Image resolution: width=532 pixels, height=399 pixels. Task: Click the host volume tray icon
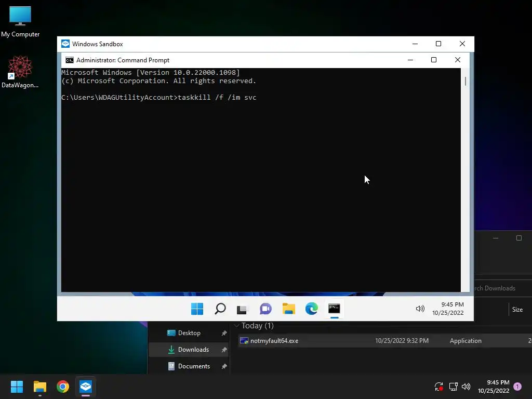(466, 387)
